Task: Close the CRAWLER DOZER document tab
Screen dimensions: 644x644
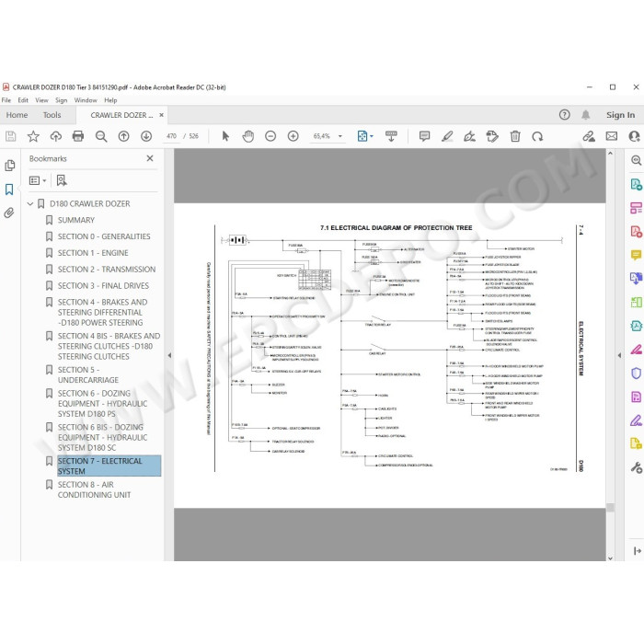Action: click(161, 115)
